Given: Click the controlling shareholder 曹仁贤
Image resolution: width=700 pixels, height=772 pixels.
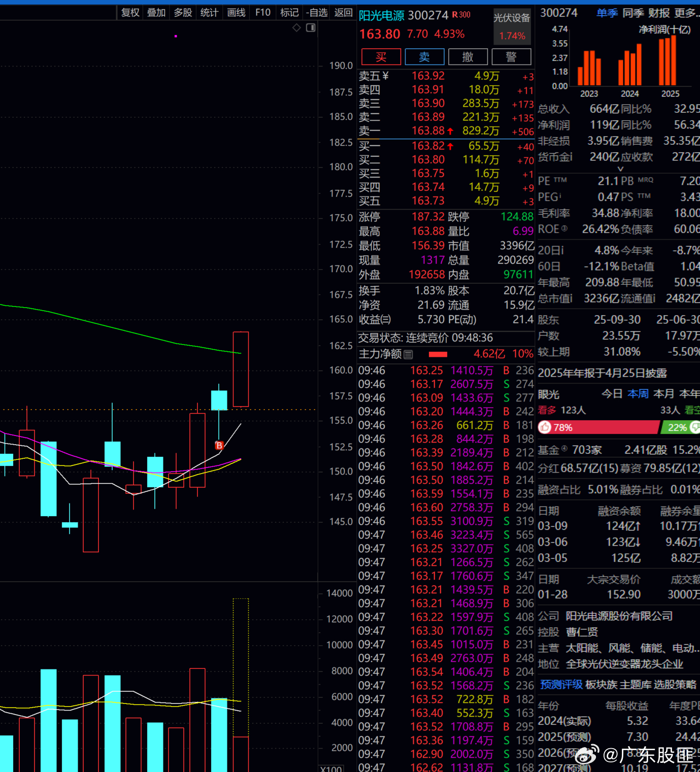Looking at the screenshot, I should (582, 632).
